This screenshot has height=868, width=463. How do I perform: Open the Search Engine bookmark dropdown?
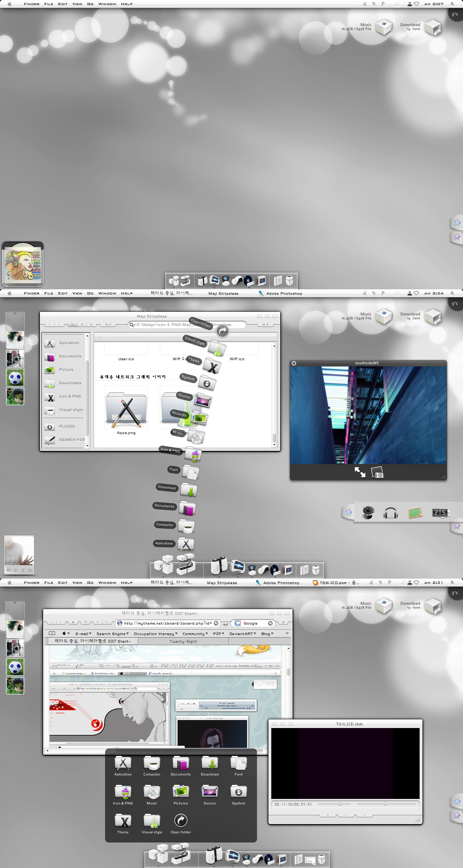click(112, 634)
